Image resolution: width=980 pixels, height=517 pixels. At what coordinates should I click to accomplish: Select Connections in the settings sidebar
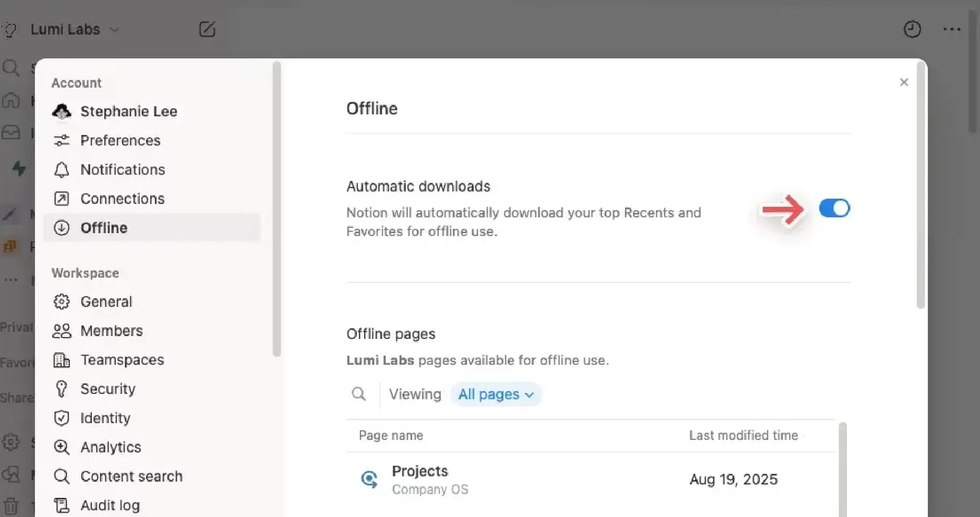(x=122, y=199)
